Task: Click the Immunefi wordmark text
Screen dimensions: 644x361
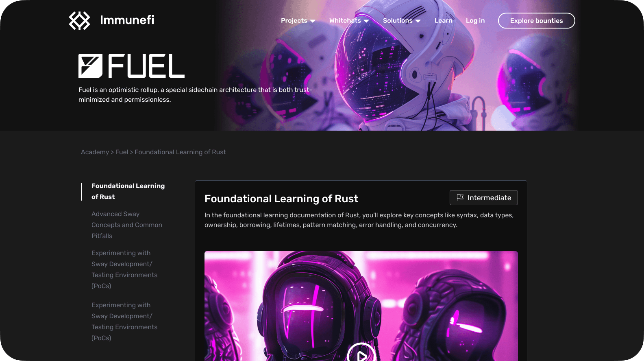Action: pyautogui.click(x=127, y=20)
